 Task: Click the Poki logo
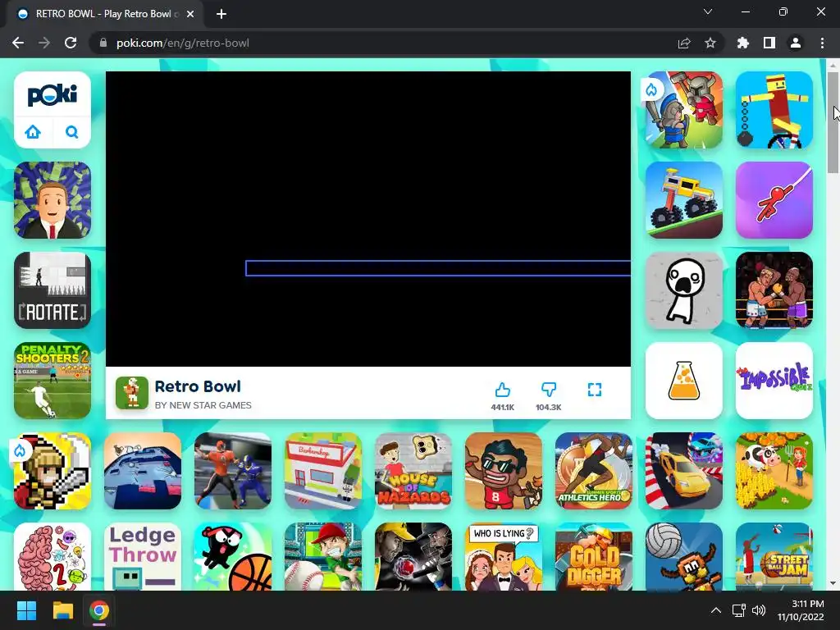coord(52,95)
